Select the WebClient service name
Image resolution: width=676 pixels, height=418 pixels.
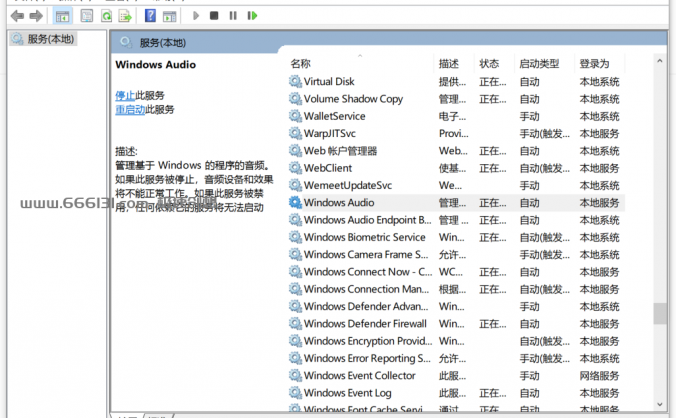[328, 168]
